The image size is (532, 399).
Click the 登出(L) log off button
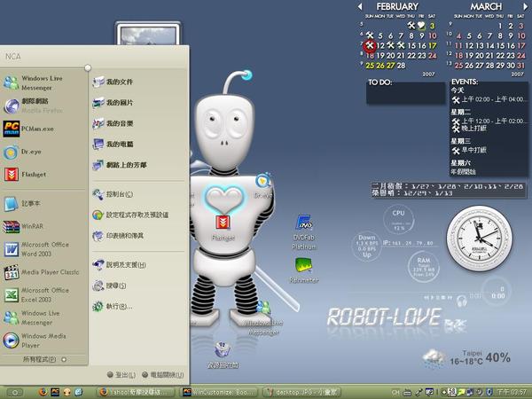coord(121,374)
